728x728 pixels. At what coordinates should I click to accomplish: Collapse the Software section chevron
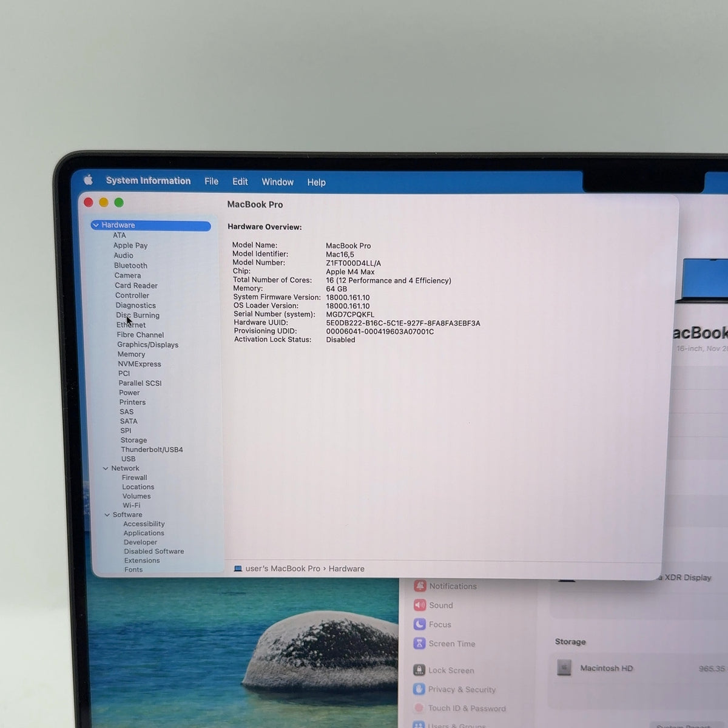click(x=107, y=515)
